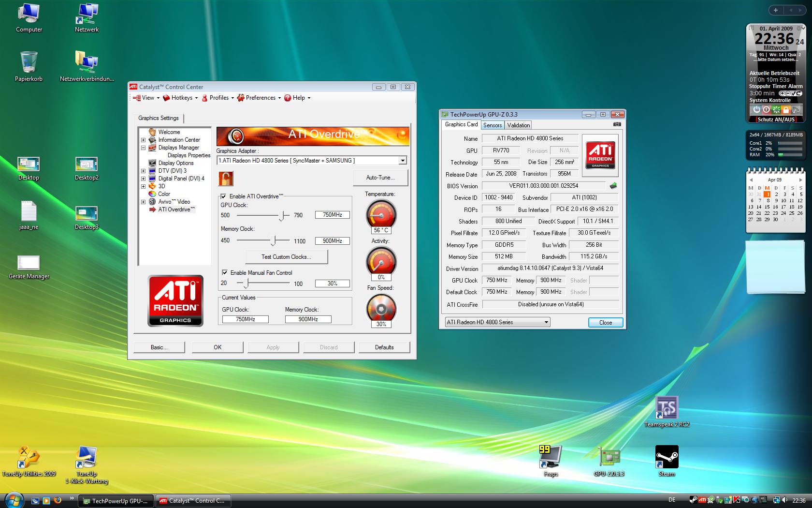Click the GPU-Z BIOS save chip icon
Screen dimensions: 812x508
pos(613,186)
